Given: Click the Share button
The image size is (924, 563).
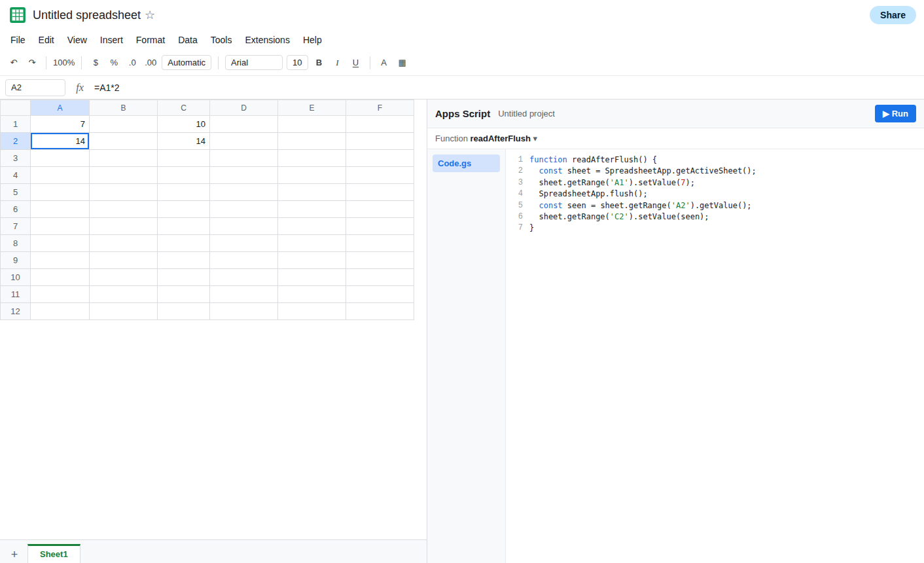Looking at the screenshot, I should click(893, 15).
